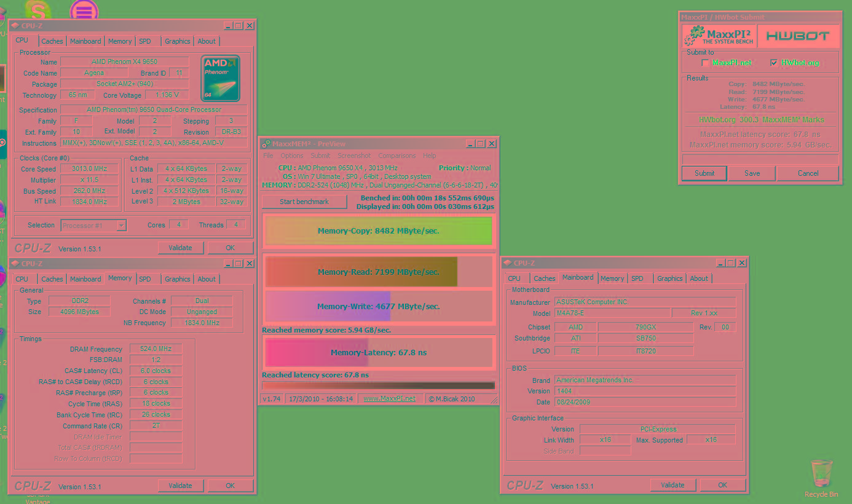
Task: Enable the MaxxPI.net submit checkbox
Action: tap(706, 63)
